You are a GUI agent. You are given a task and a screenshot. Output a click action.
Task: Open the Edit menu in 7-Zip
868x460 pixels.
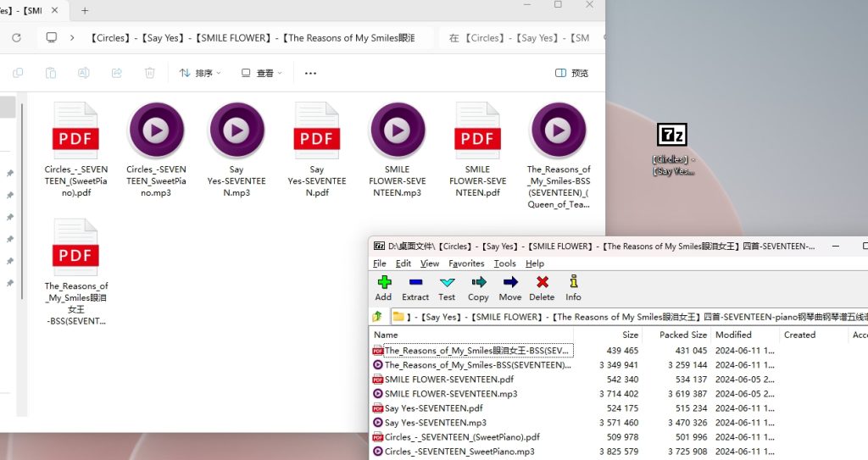click(x=403, y=263)
